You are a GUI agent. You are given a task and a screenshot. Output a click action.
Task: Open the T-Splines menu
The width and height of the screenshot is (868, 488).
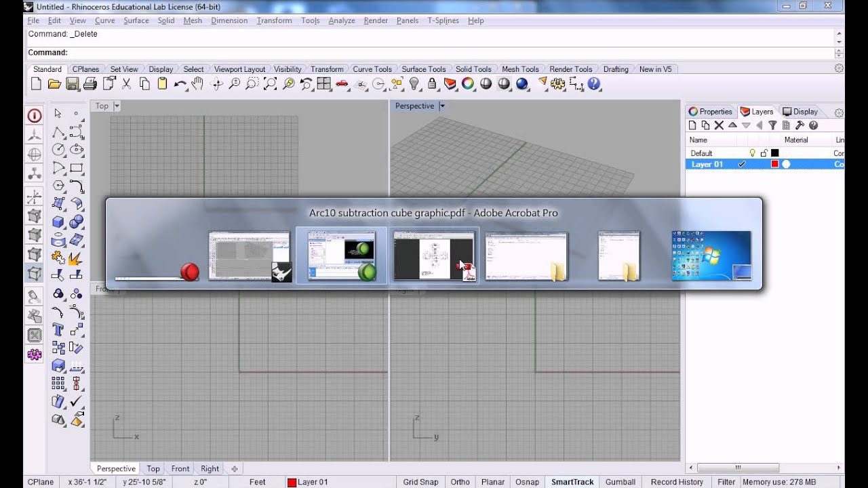click(x=443, y=20)
